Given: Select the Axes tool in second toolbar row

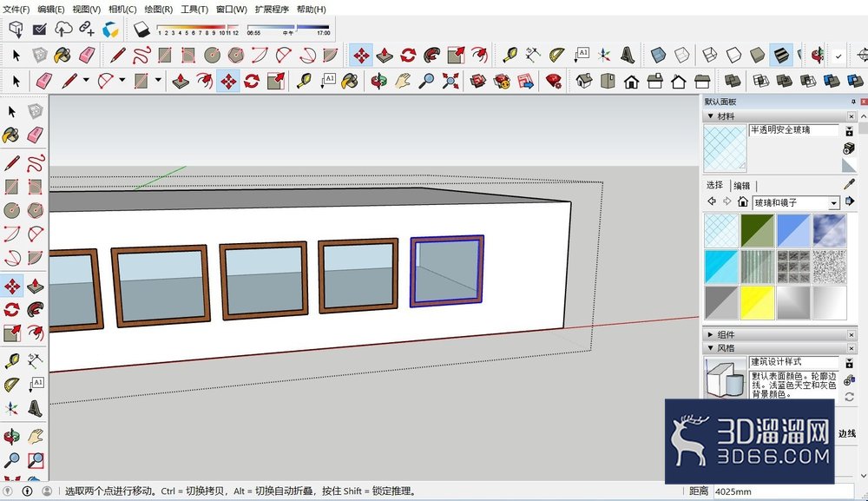Looking at the screenshot, I should (x=604, y=55).
